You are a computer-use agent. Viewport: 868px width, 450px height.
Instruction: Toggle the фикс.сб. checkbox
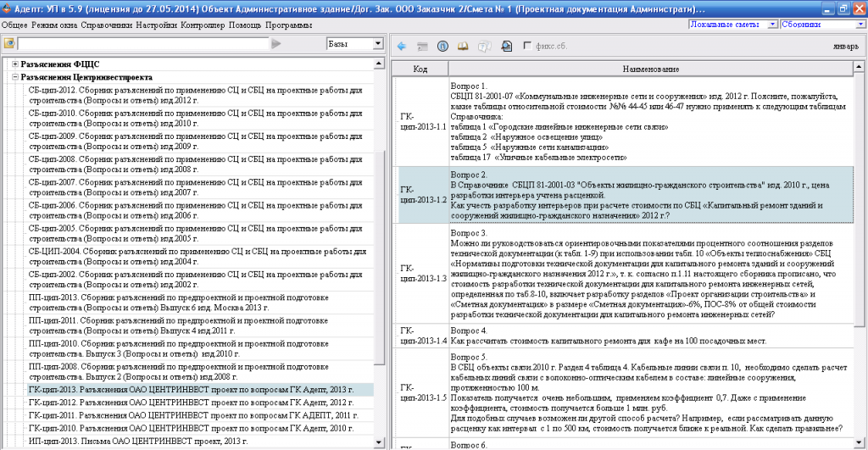point(527,46)
